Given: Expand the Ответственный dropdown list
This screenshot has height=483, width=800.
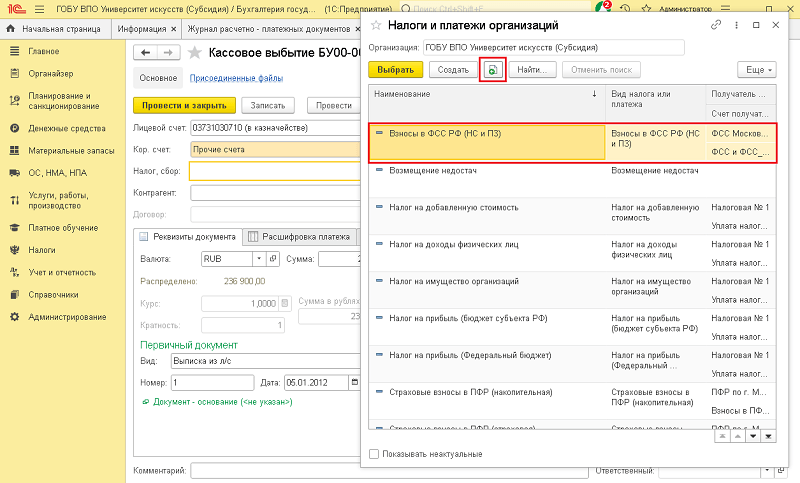Looking at the screenshot, I should click(x=765, y=470).
